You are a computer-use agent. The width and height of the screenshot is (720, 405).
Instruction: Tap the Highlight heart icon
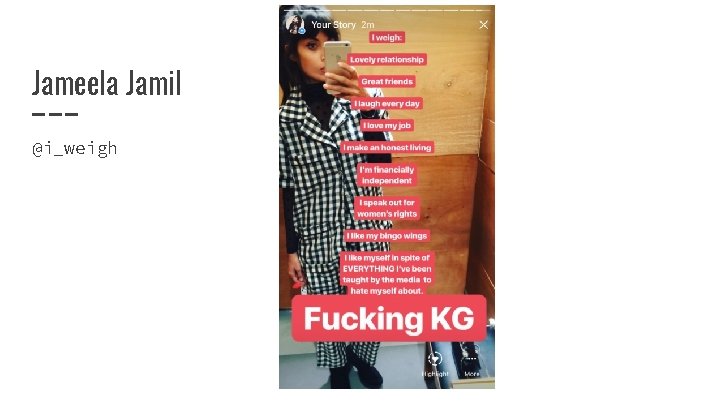(x=435, y=359)
